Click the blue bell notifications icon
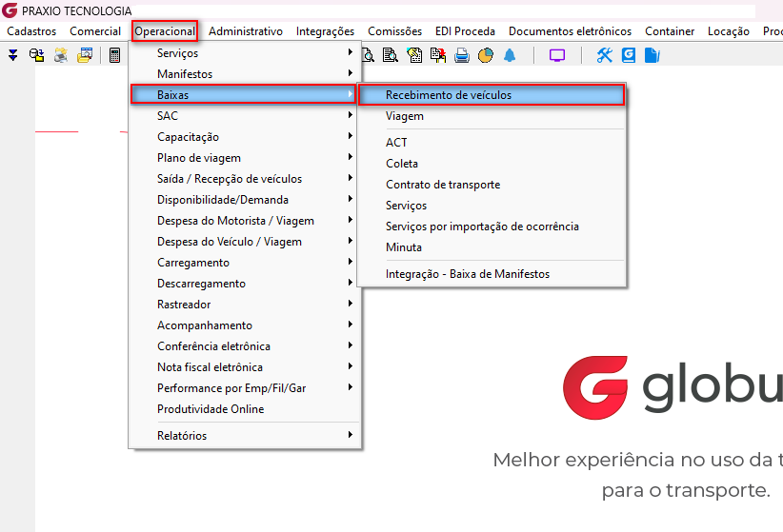Image resolution: width=783 pixels, height=532 pixels. (510, 55)
